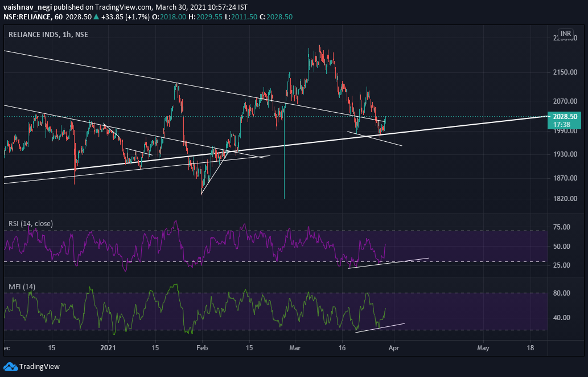
Task: Click the 16 date label on the time axis
Action: click(x=342, y=348)
